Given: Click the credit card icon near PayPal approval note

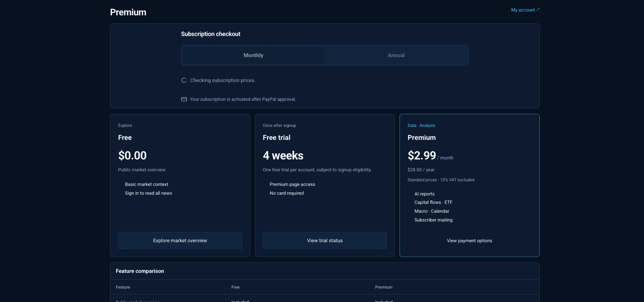Looking at the screenshot, I should click(184, 99).
